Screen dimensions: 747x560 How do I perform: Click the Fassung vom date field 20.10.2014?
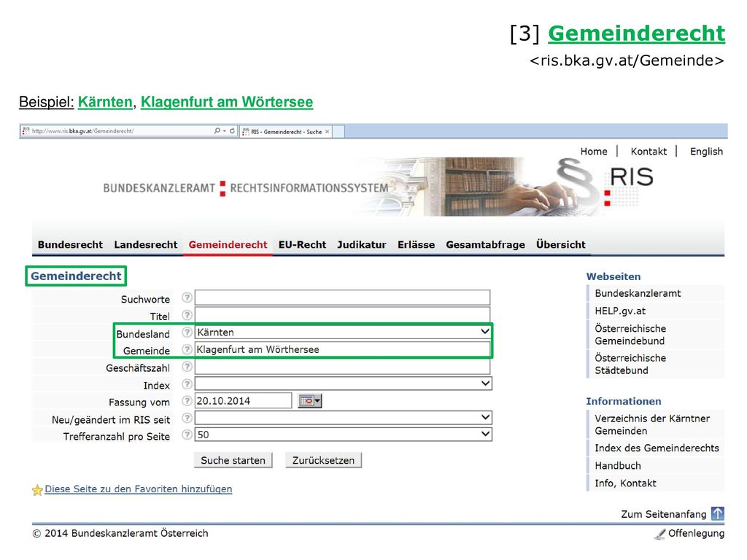coord(243,401)
